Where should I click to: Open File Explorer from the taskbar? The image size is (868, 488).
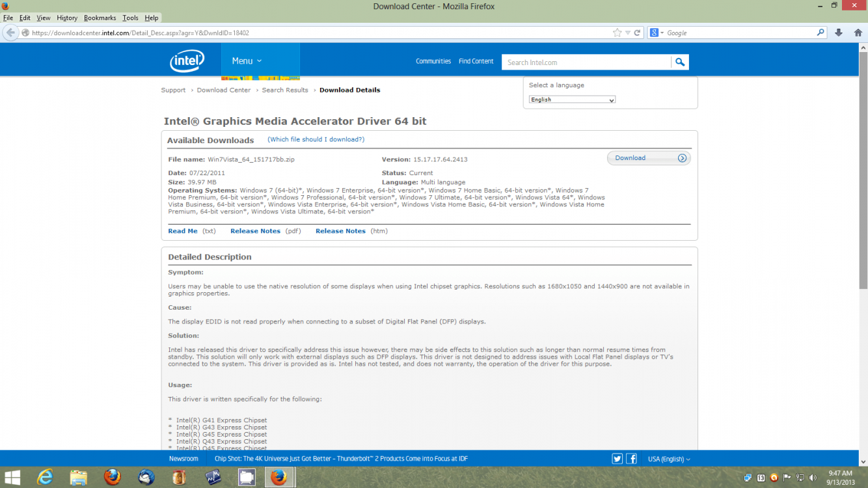click(79, 478)
